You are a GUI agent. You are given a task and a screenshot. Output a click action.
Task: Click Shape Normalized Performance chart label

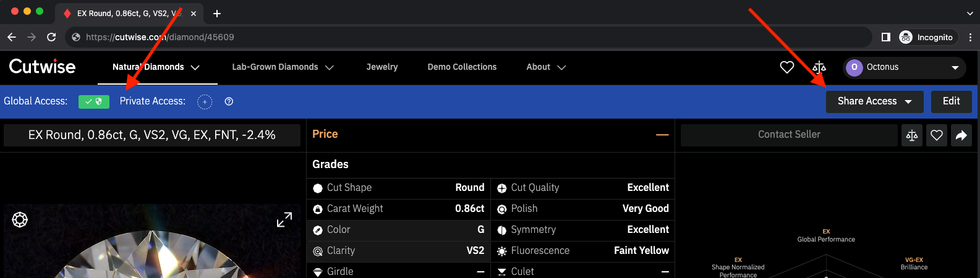coord(738,271)
